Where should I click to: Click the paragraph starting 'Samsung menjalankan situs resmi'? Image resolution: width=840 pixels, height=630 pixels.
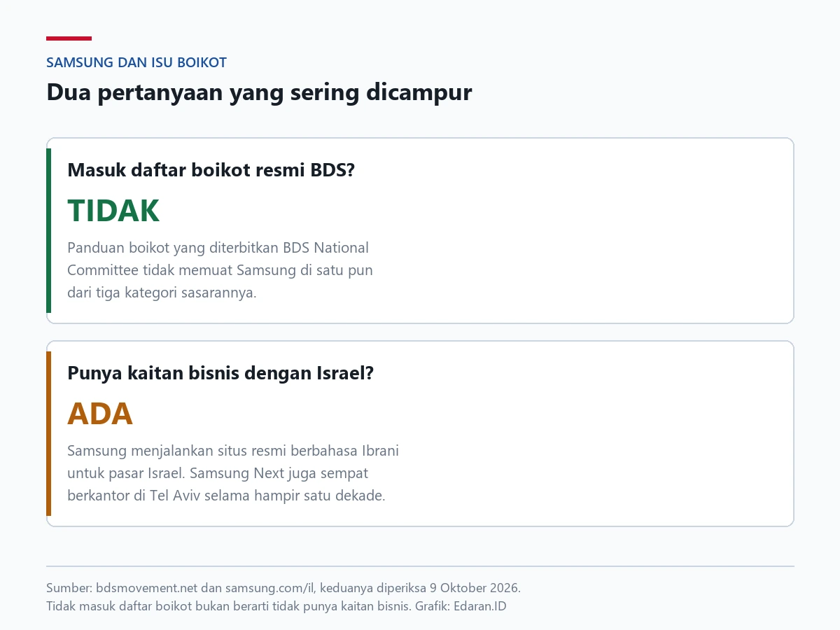(233, 473)
